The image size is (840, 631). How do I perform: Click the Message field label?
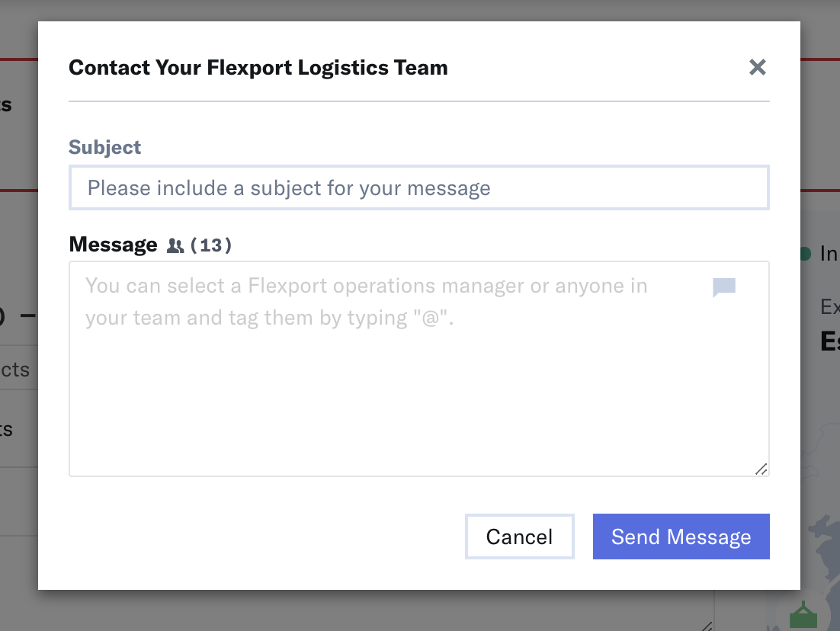pyautogui.click(x=113, y=245)
